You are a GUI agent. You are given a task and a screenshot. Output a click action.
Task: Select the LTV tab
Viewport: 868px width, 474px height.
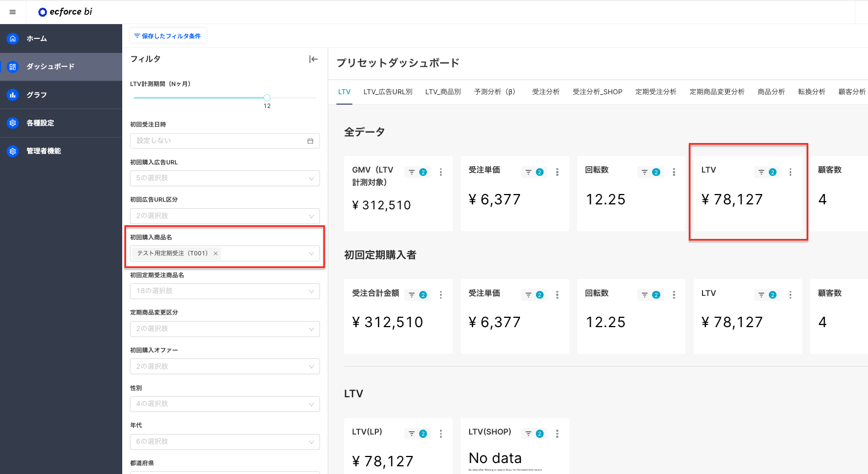pyautogui.click(x=344, y=92)
